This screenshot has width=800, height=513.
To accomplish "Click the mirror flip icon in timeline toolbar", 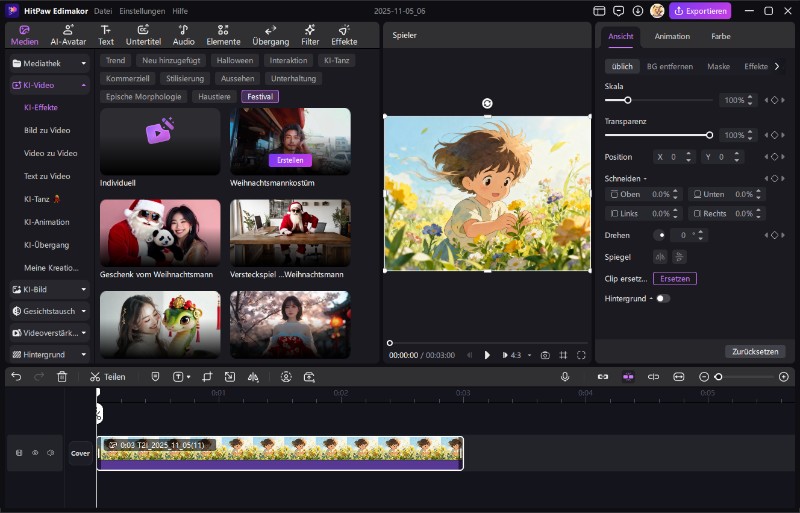I will pos(253,377).
